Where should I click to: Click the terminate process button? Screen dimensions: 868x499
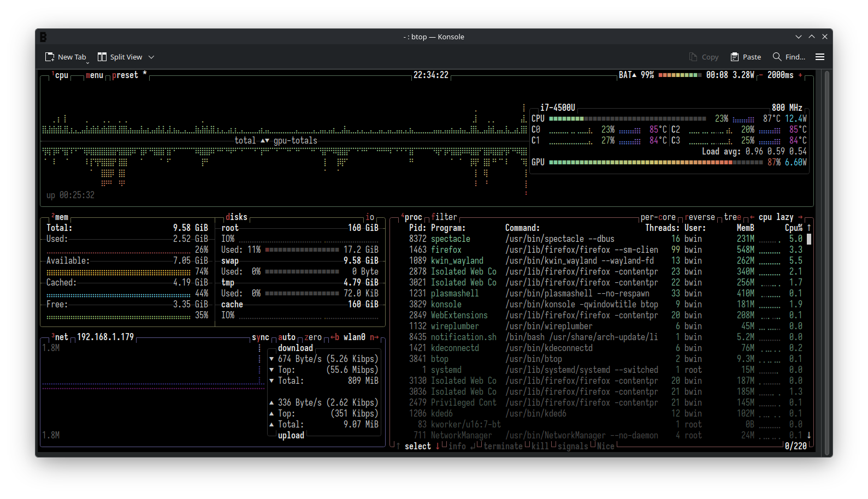tap(503, 447)
